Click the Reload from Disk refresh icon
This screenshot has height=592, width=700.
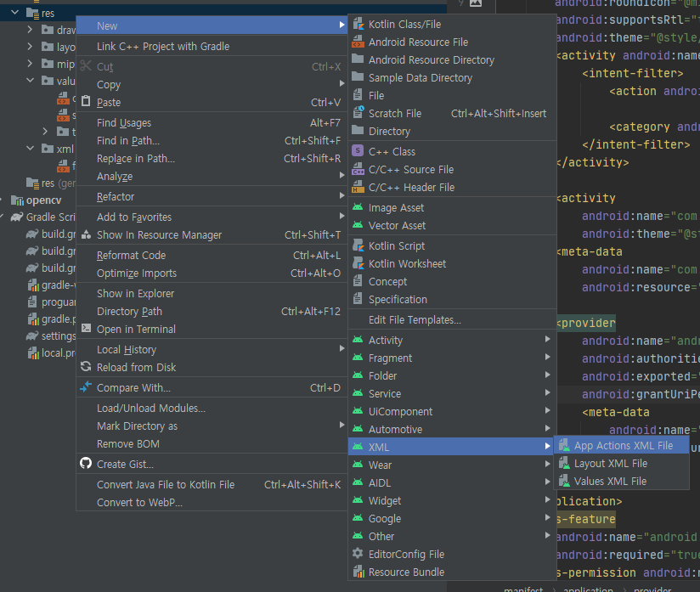(x=86, y=367)
